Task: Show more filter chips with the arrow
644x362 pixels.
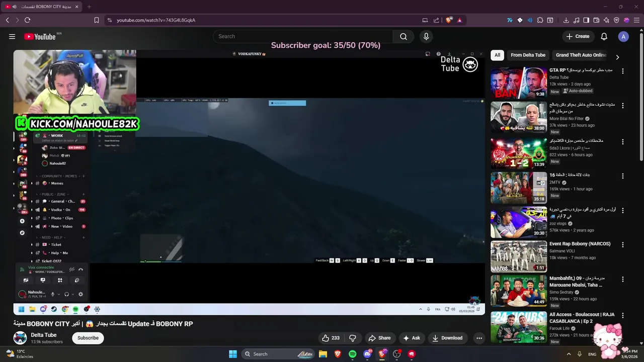Action: point(617,57)
